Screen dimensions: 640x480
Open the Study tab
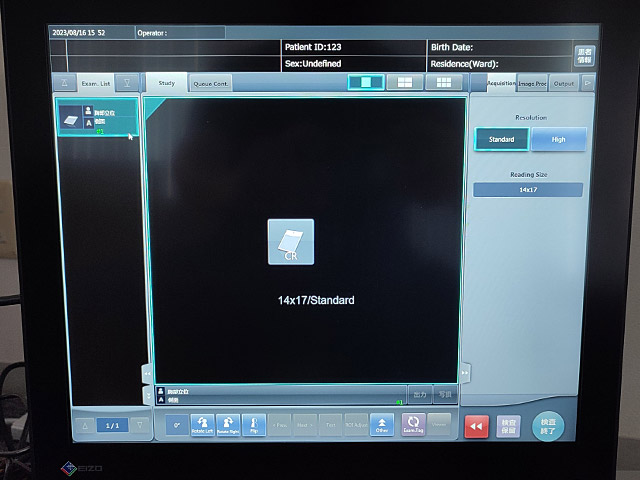point(167,83)
